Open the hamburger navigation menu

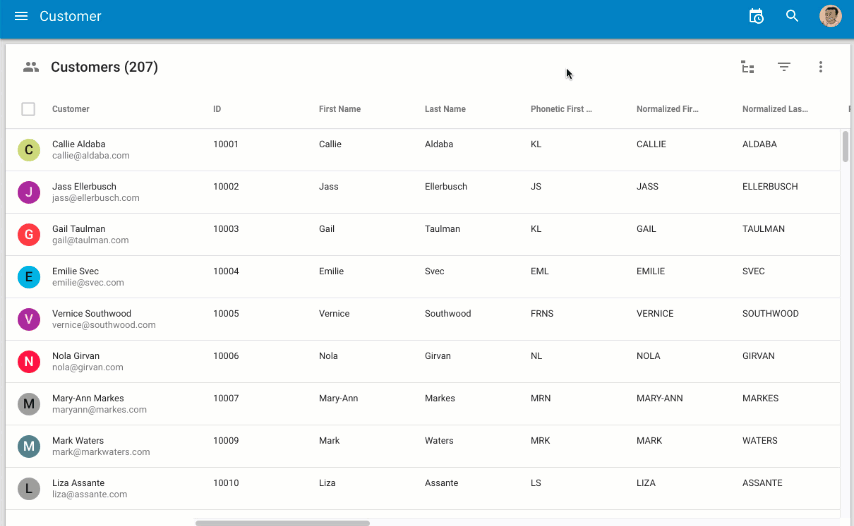click(21, 16)
